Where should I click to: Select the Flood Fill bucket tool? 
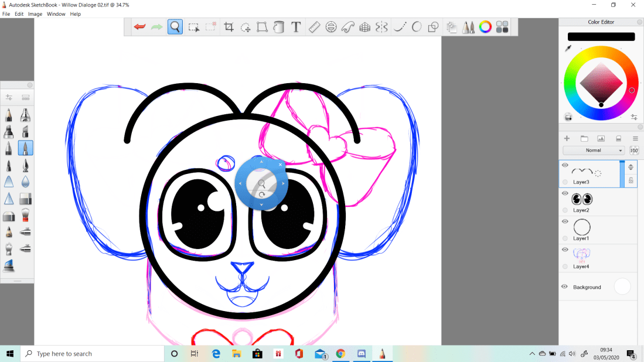click(279, 27)
